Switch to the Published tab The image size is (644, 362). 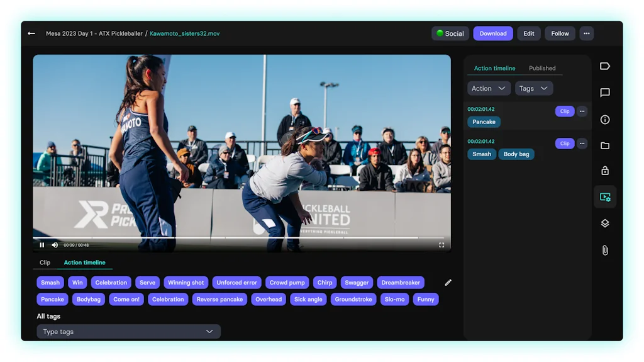pyautogui.click(x=541, y=68)
